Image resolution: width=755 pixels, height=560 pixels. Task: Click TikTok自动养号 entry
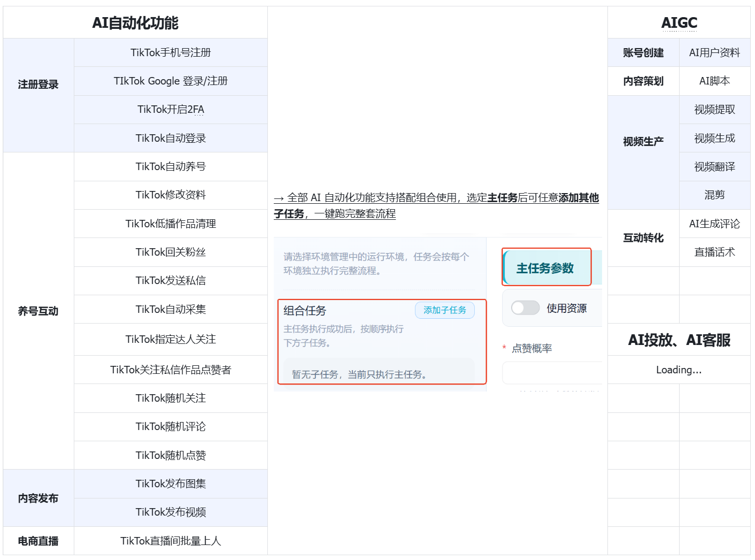171,166
